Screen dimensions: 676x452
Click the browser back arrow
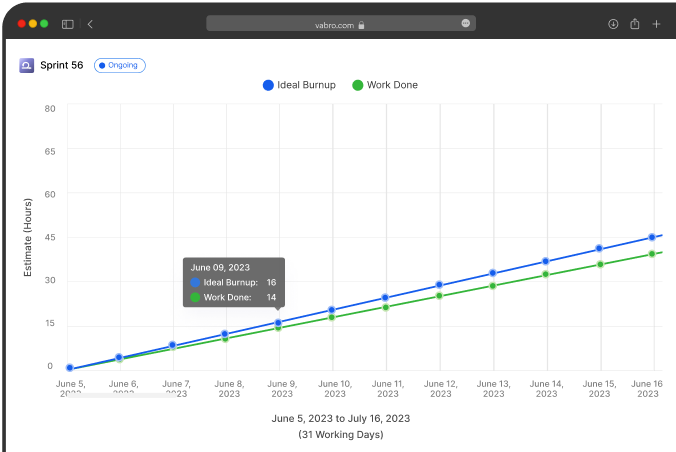(x=90, y=23)
